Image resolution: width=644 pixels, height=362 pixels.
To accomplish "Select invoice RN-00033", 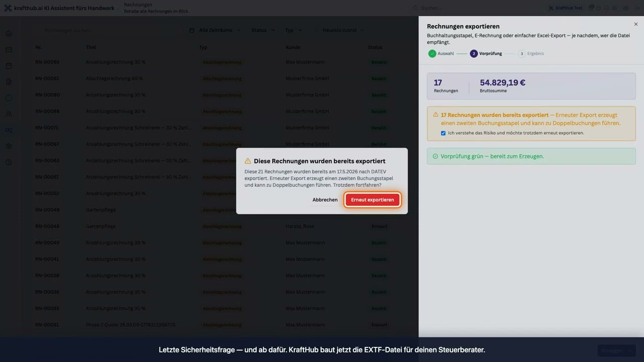I will [x=47, y=309].
